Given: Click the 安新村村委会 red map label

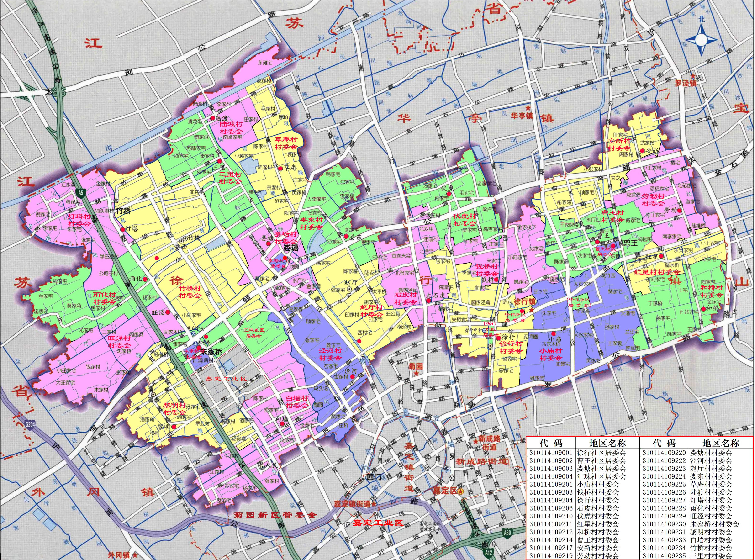Looking at the screenshot, I should click(619, 144).
